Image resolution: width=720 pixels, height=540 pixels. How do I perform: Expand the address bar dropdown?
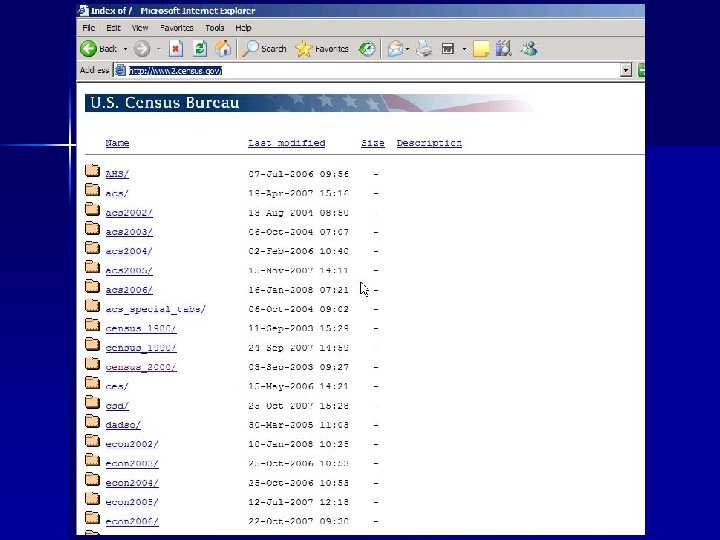(x=626, y=70)
